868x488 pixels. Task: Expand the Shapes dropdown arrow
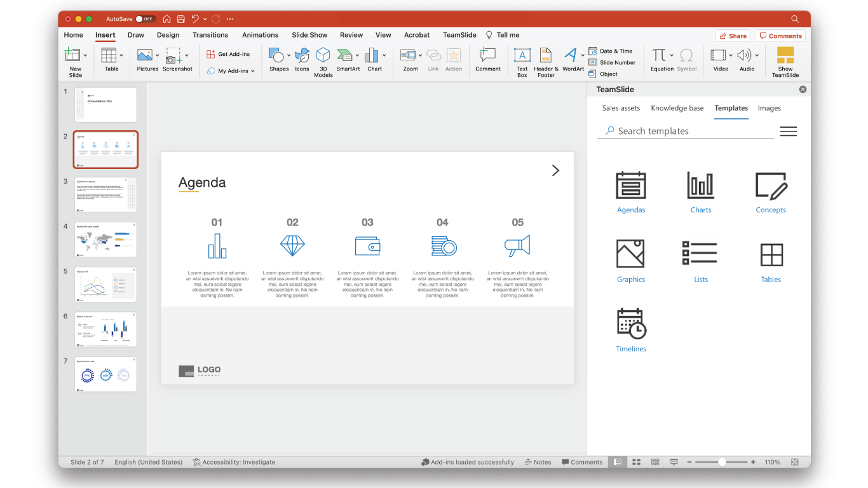click(288, 55)
